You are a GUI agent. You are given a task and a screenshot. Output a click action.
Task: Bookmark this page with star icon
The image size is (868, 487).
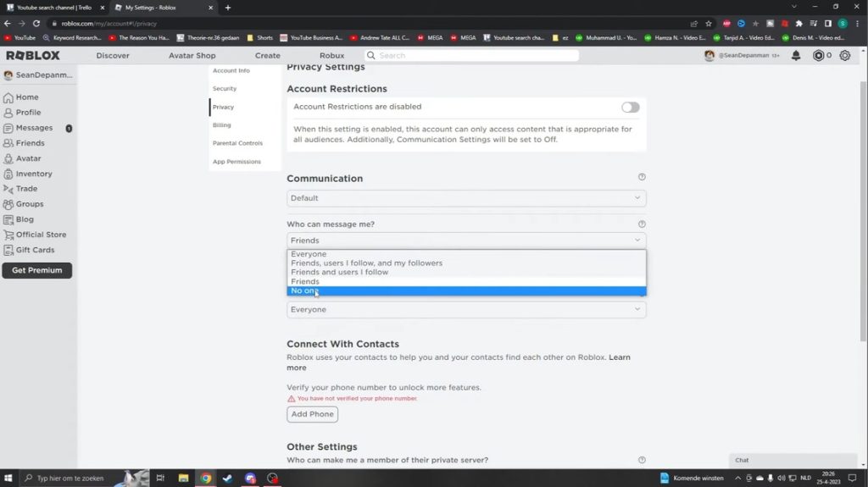coord(709,23)
